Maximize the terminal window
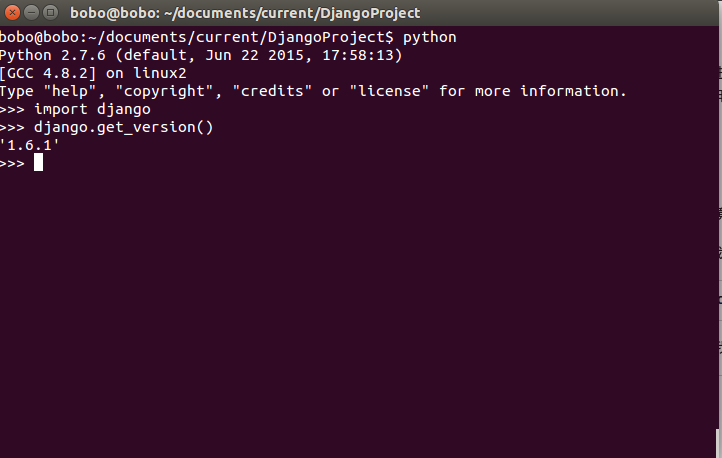 pyautogui.click(x=50, y=13)
